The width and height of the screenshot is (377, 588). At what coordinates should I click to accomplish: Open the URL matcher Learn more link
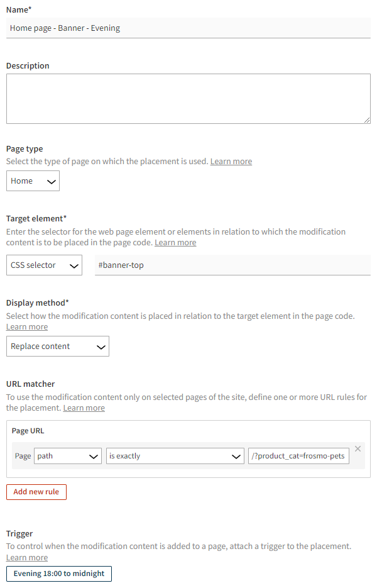point(84,408)
